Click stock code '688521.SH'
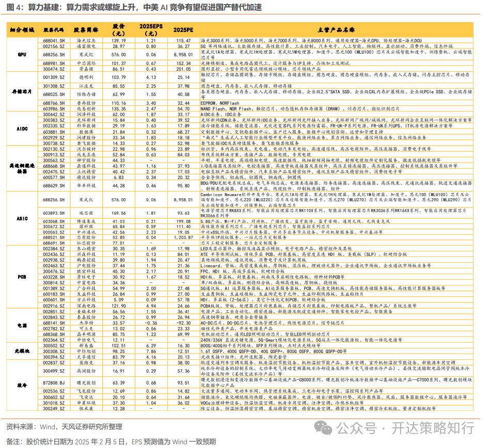This screenshot has width=490, height=448. click(54, 237)
